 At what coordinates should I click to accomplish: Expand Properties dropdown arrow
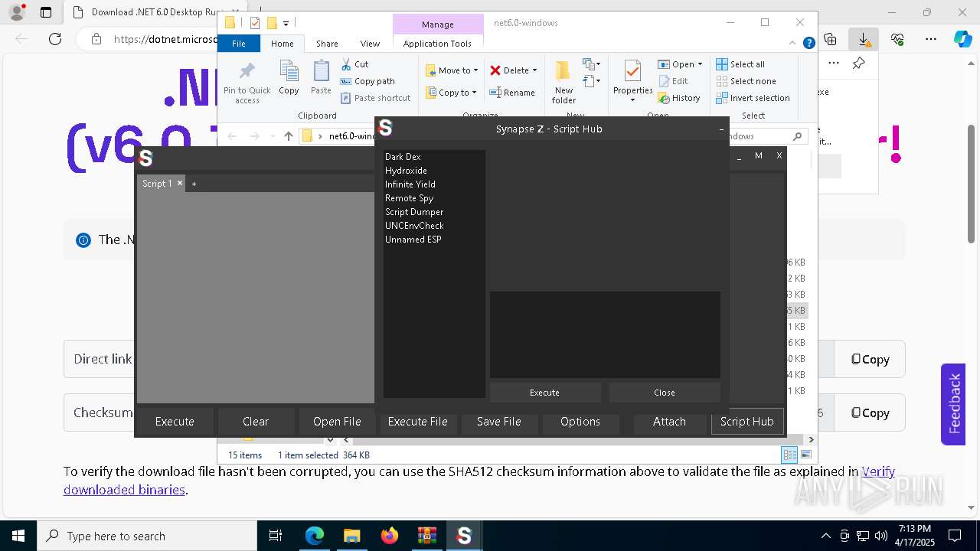click(x=632, y=100)
